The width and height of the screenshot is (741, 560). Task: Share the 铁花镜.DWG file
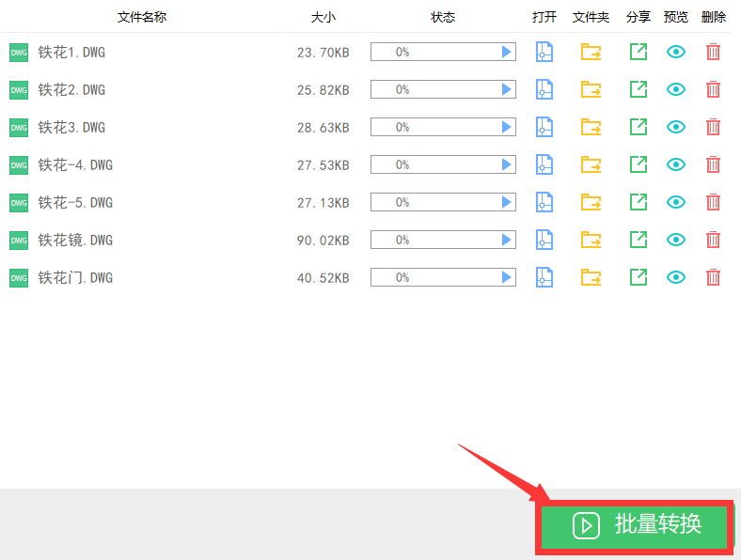coord(639,240)
